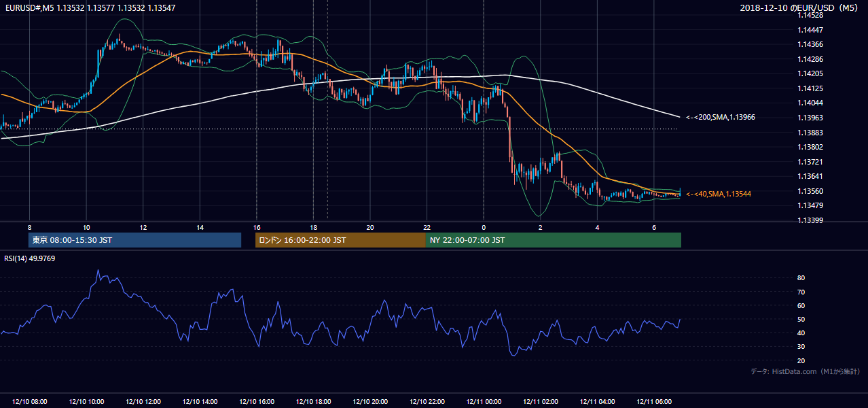
Task: Click the 12/11 02:00 time label
Action: (540, 402)
